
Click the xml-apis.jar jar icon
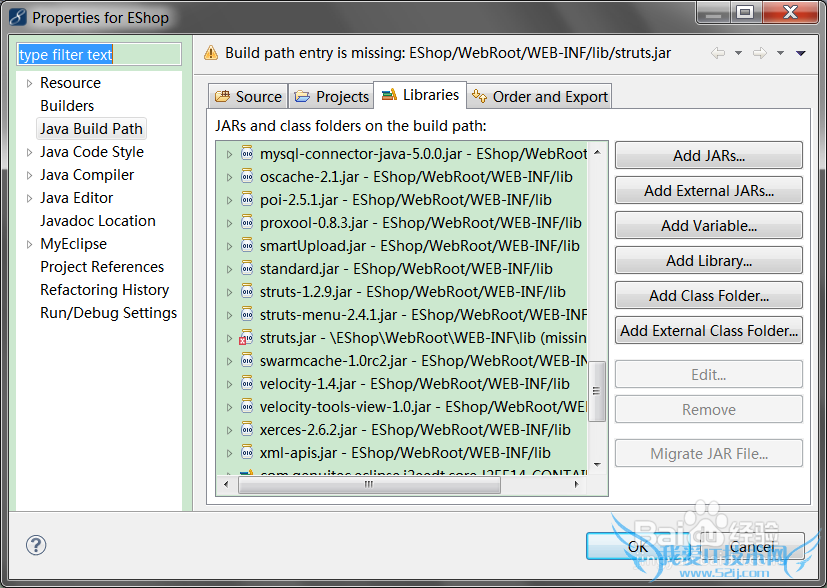pos(247,453)
